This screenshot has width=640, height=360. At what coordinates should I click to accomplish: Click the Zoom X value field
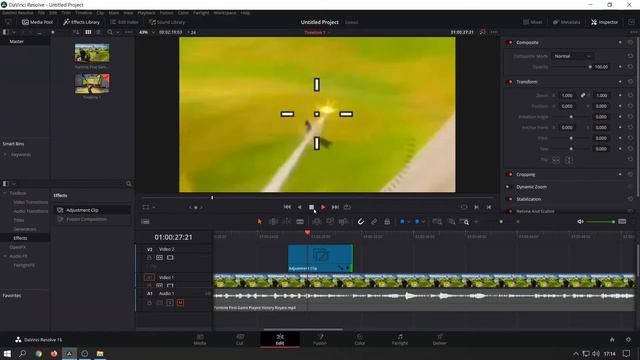pos(567,96)
